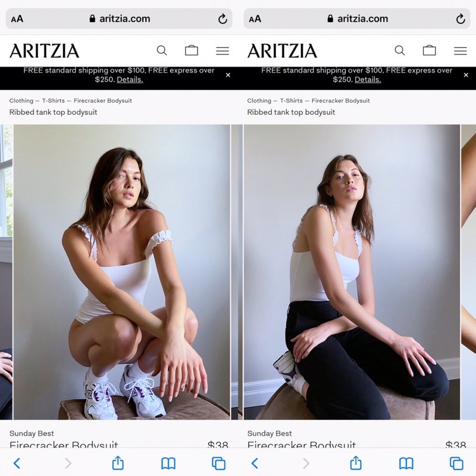476x476 pixels.
Task: Reload the page in the left browser
Action: (223, 18)
